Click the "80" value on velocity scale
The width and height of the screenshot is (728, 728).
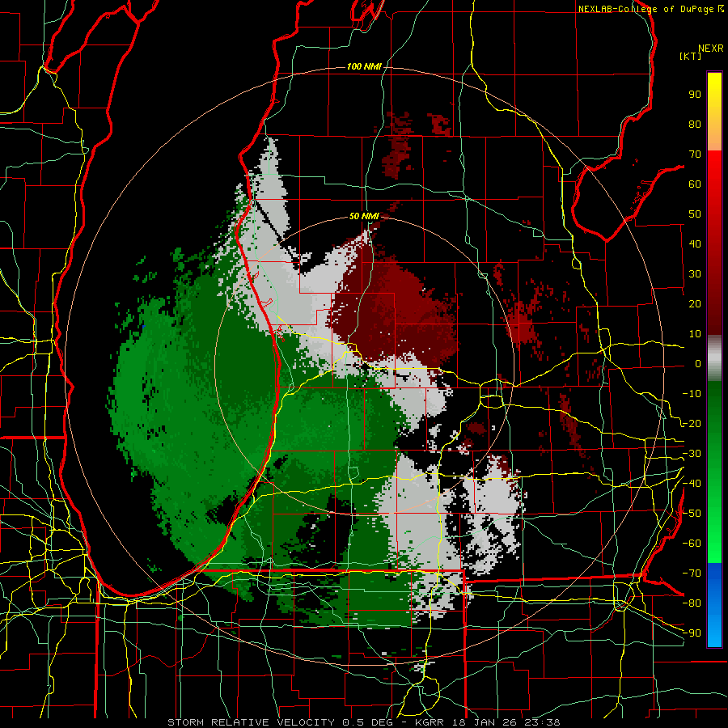click(x=695, y=125)
